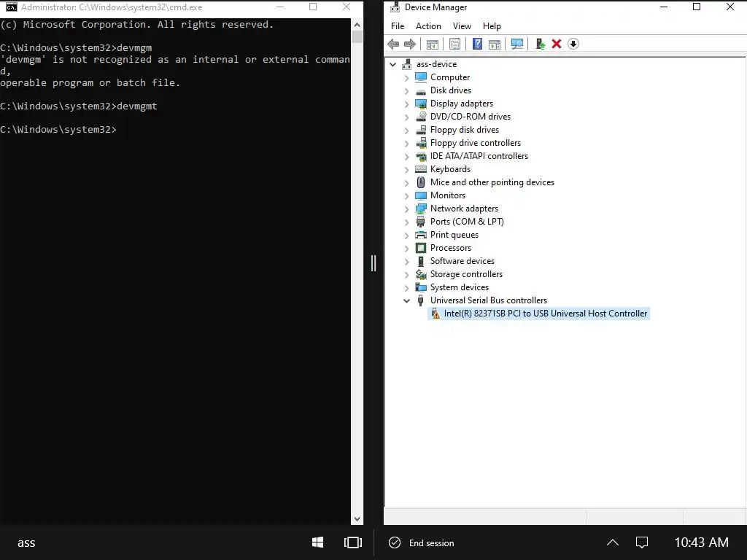Open the Help menu
The height and width of the screenshot is (560, 747).
pos(492,26)
